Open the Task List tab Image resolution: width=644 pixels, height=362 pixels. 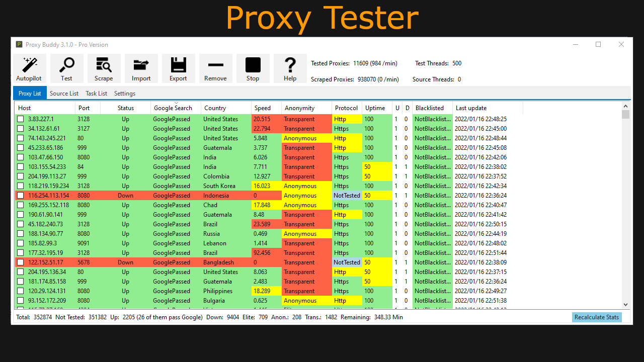[x=96, y=93]
